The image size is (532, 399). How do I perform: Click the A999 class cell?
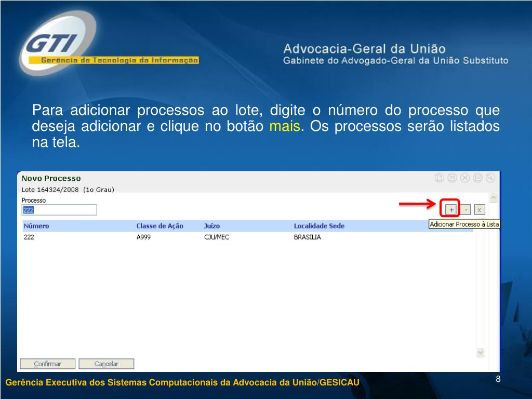pos(143,237)
